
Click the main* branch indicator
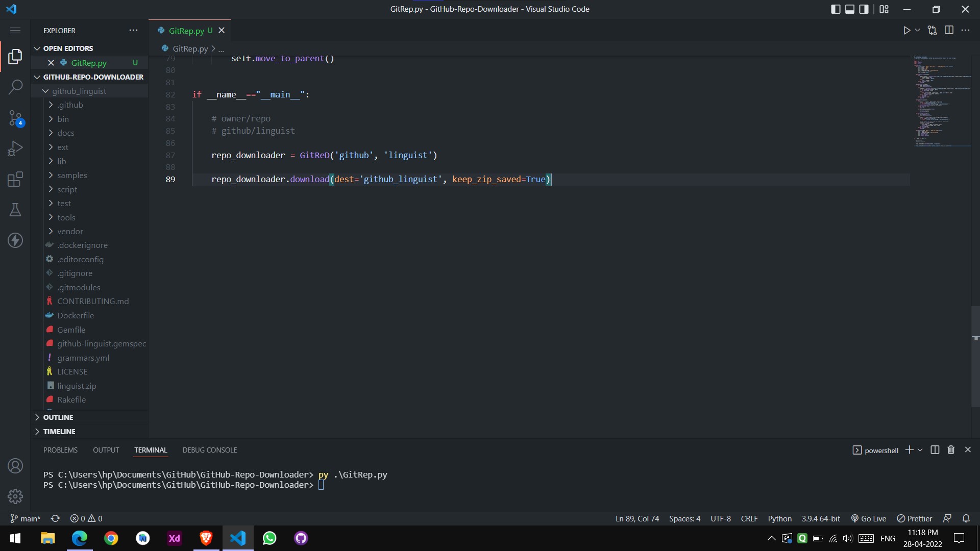tap(25, 518)
